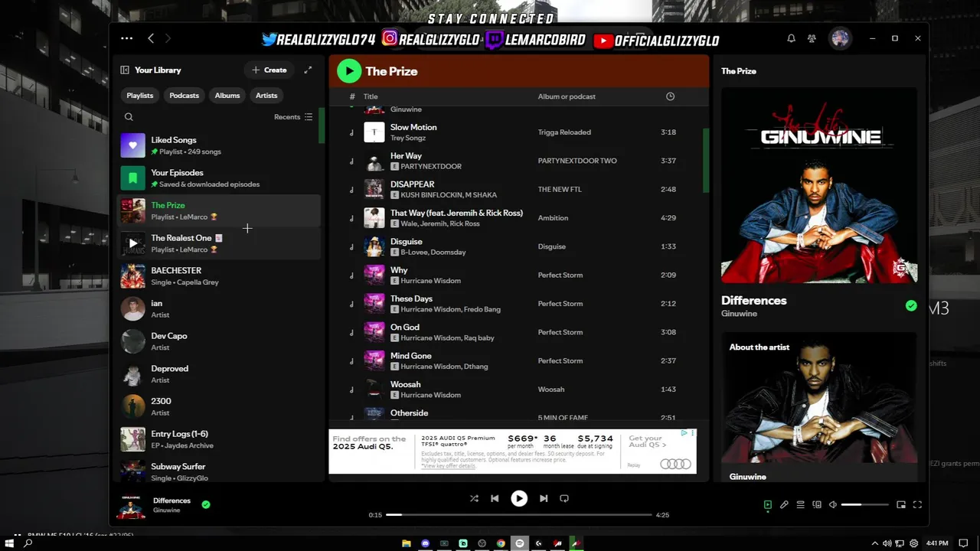Open Liked Songs playlist
The image size is (980, 551).
point(218,145)
